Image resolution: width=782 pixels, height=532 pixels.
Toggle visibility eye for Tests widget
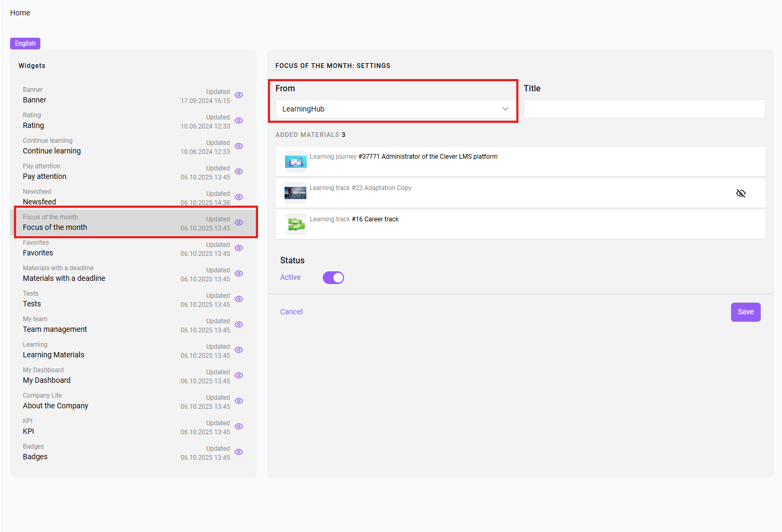click(239, 299)
